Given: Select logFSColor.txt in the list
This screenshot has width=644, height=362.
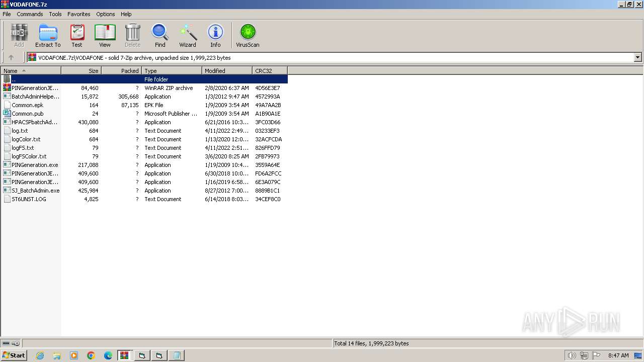Looking at the screenshot, I should tap(144, 156).
